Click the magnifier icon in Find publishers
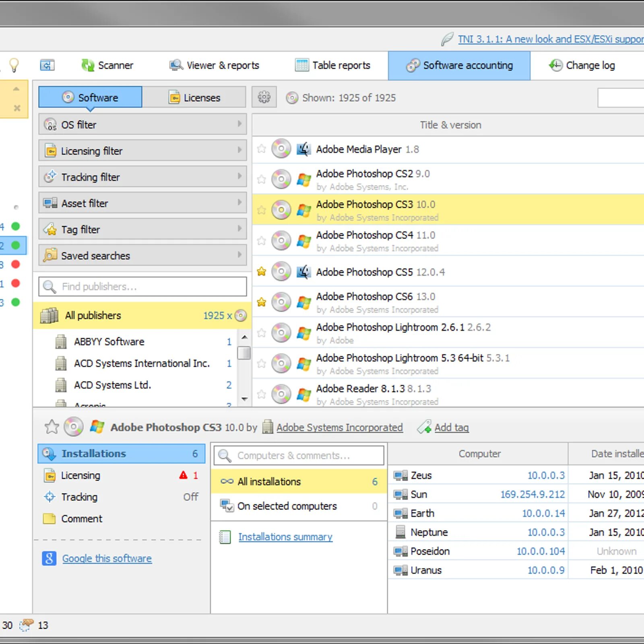The height and width of the screenshot is (644, 644). click(50, 287)
